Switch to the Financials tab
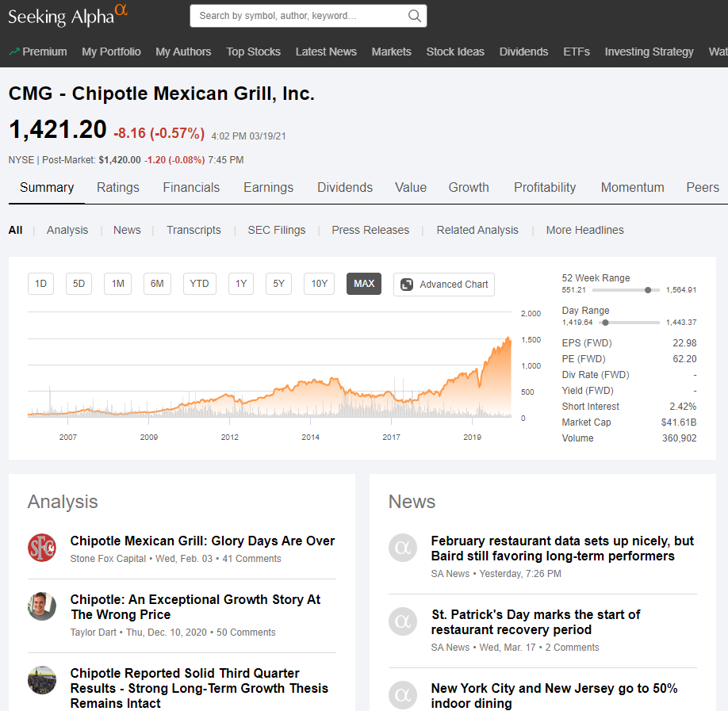This screenshot has width=728, height=711. [191, 188]
